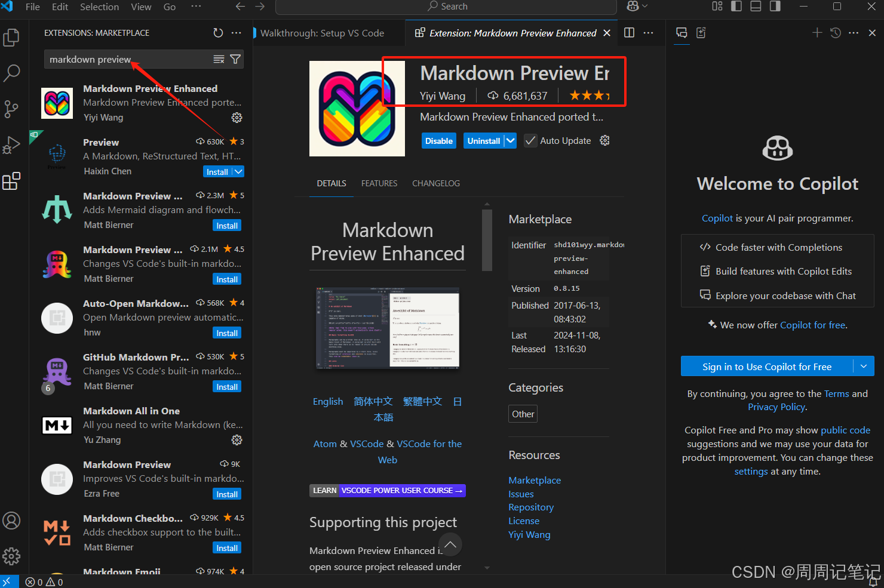This screenshot has width=884, height=588.
Task: Toggle primary side bar visibility
Action: tap(736, 6)
